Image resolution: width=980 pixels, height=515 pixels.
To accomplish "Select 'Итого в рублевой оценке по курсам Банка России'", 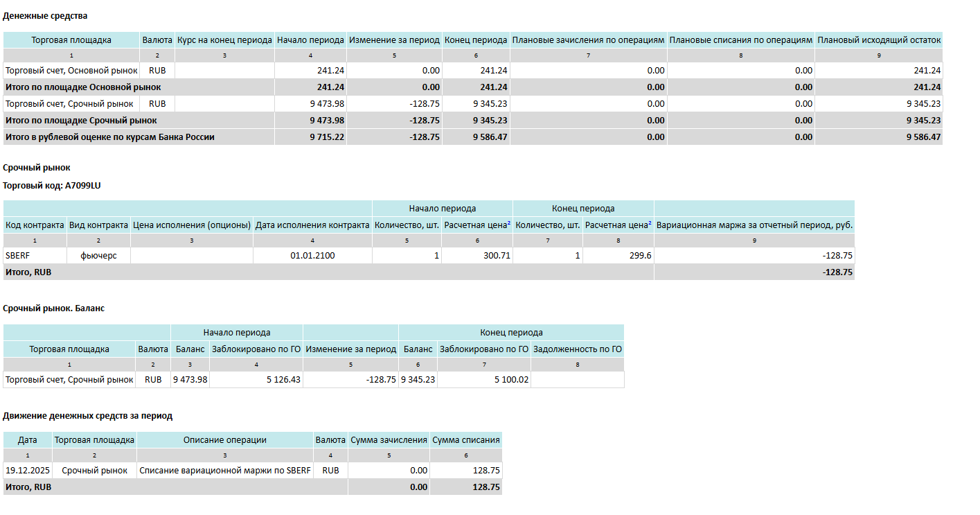I will [110, 137].
